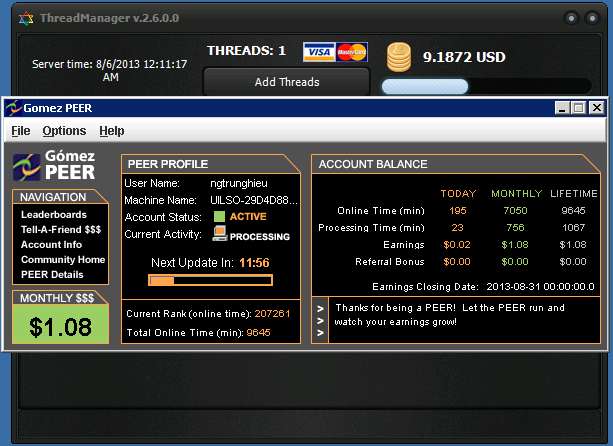
Task: Click the ThreadManager star logo icon
Action: [x=26, y=18]
